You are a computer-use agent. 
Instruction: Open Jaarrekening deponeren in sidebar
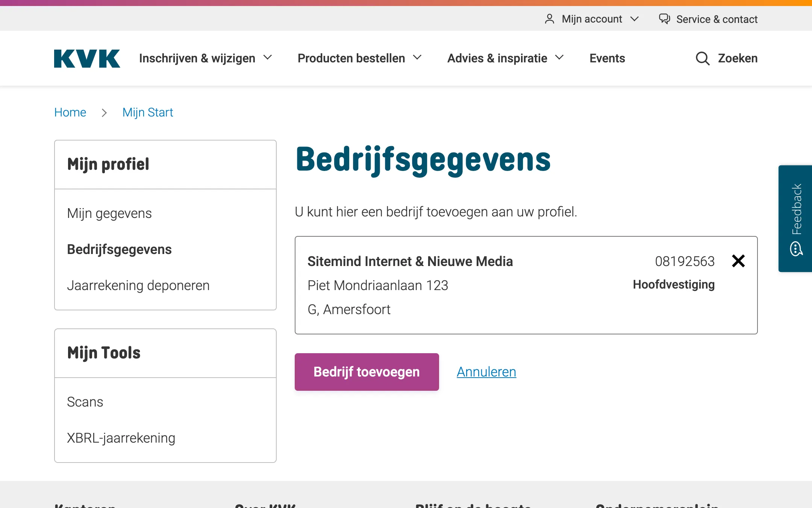(x=138, y=286)
